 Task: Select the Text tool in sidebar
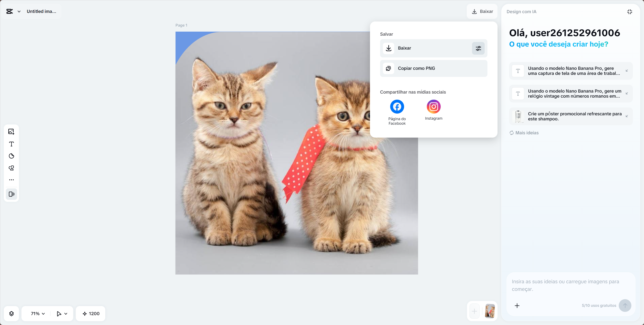pyautogui.click(x=11, y=144)
